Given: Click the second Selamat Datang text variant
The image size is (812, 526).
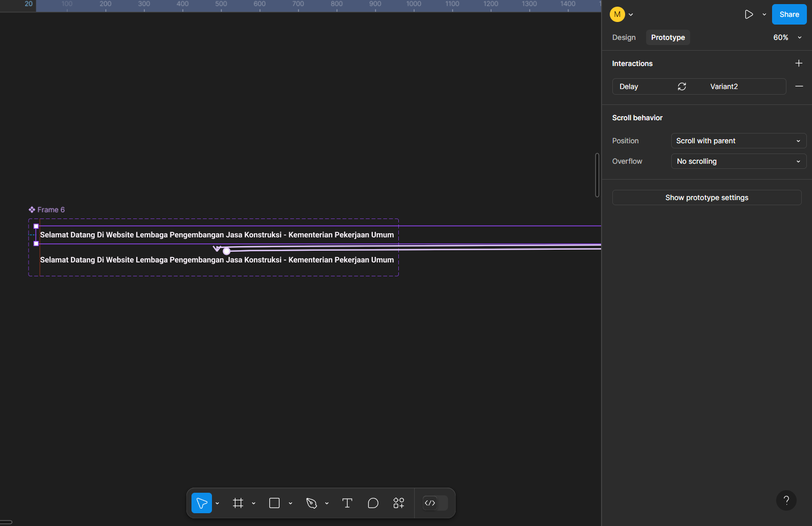Looking at the screenshot, I should [217, 260].
